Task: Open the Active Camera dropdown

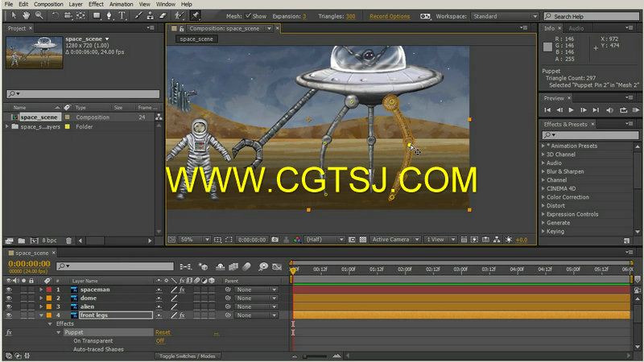Action: coord(395,240)
